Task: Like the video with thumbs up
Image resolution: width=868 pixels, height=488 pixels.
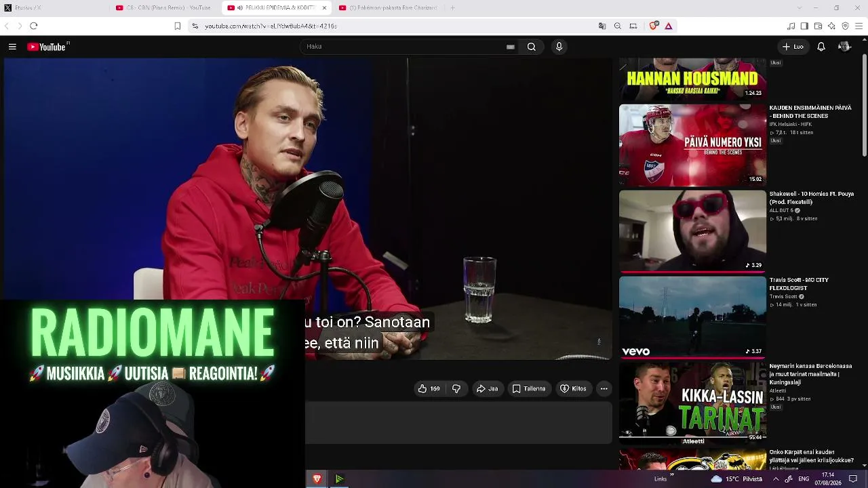Action: point(429,388)
